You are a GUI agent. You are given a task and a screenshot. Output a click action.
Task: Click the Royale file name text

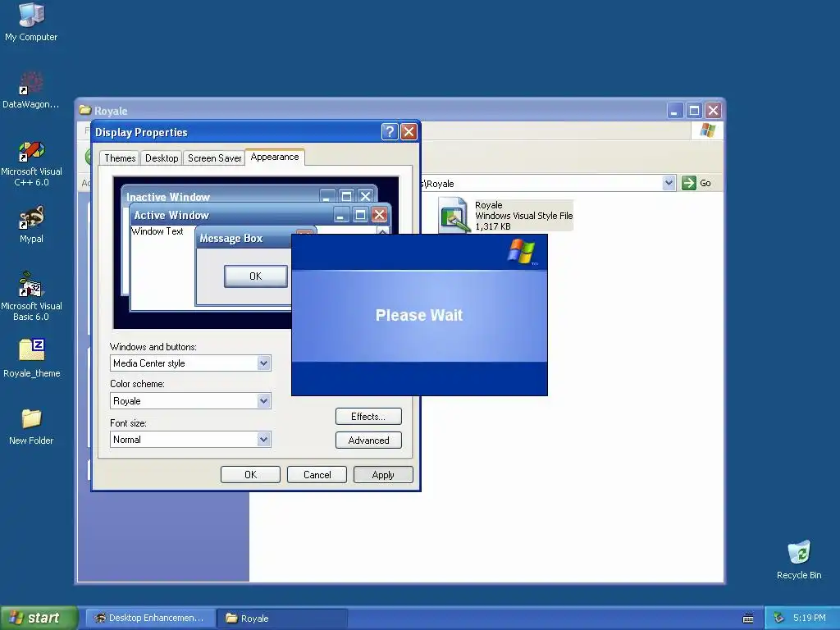(489, 205)
